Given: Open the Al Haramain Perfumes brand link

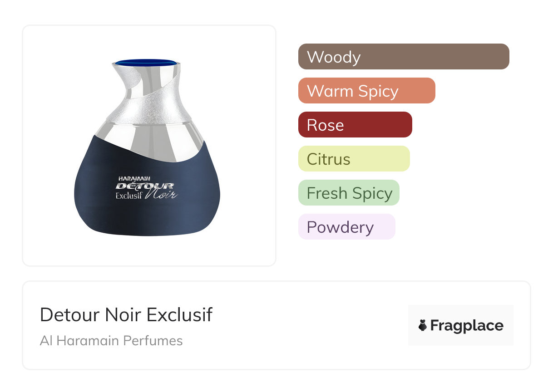Looking at the screenshot, I should (x=111, y=341).
